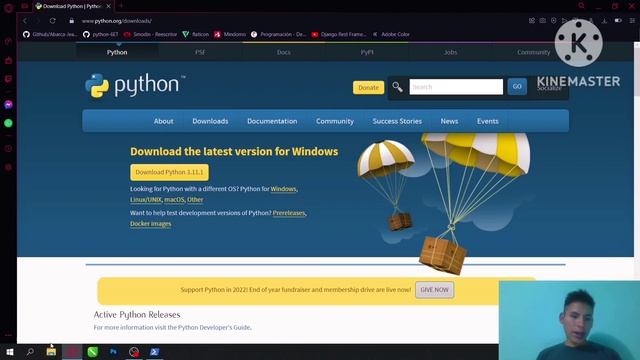
Task: Click the downloads arrow icon in browser toolbar
Action: [604, 20]
